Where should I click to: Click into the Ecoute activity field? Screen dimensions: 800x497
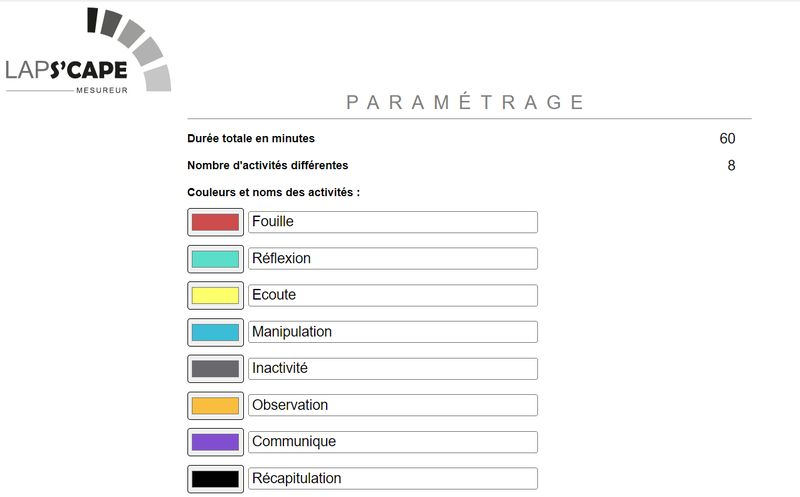tap(393, 295)
